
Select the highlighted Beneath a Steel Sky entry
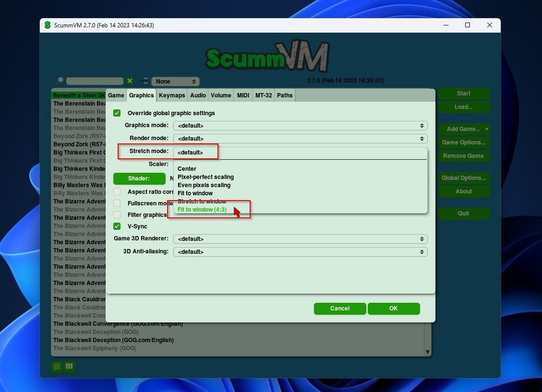pyautogui.click(x=79, y=95)
